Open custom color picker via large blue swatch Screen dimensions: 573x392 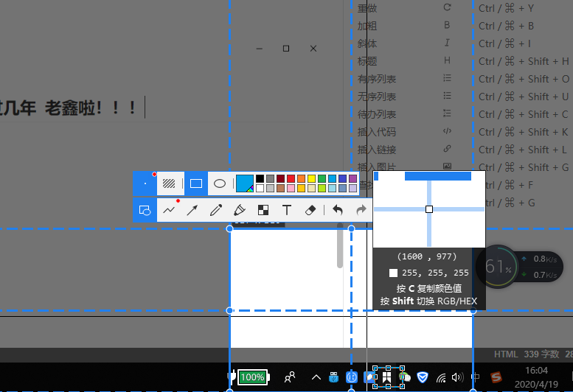[x=245, y=183]
